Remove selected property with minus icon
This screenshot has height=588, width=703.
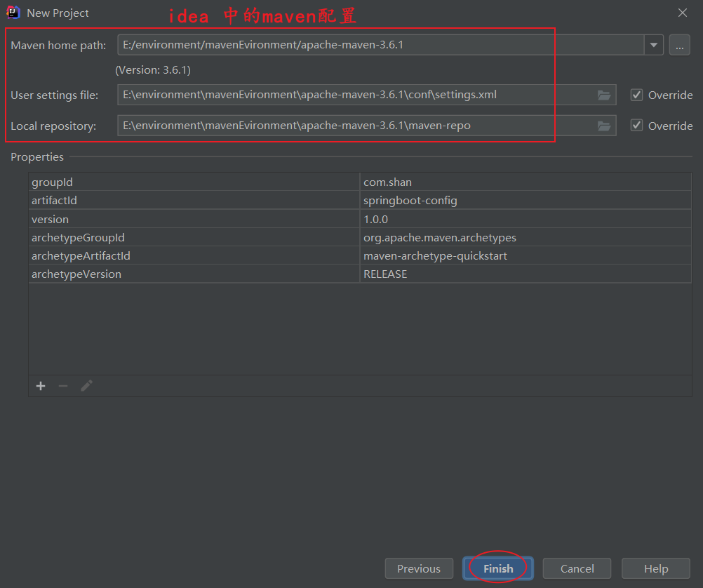63,386
